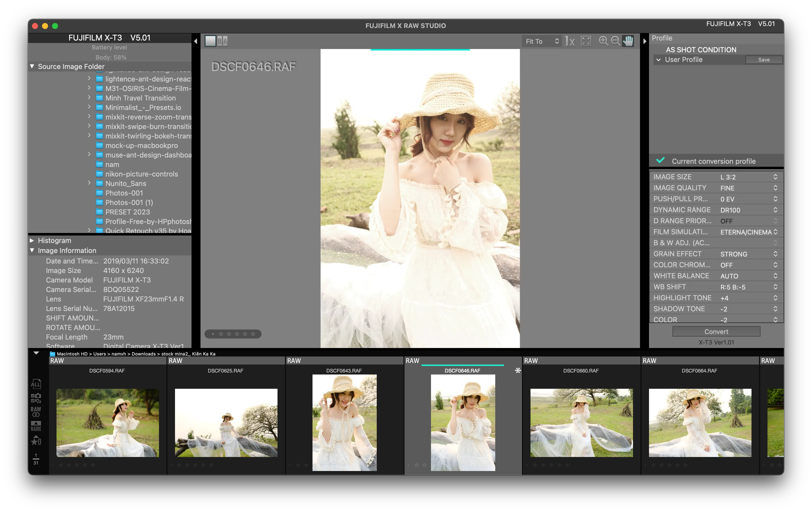Open the Fit To zoom dropdown
This screenshot has width=812, height=512.
tap(542, 41)
